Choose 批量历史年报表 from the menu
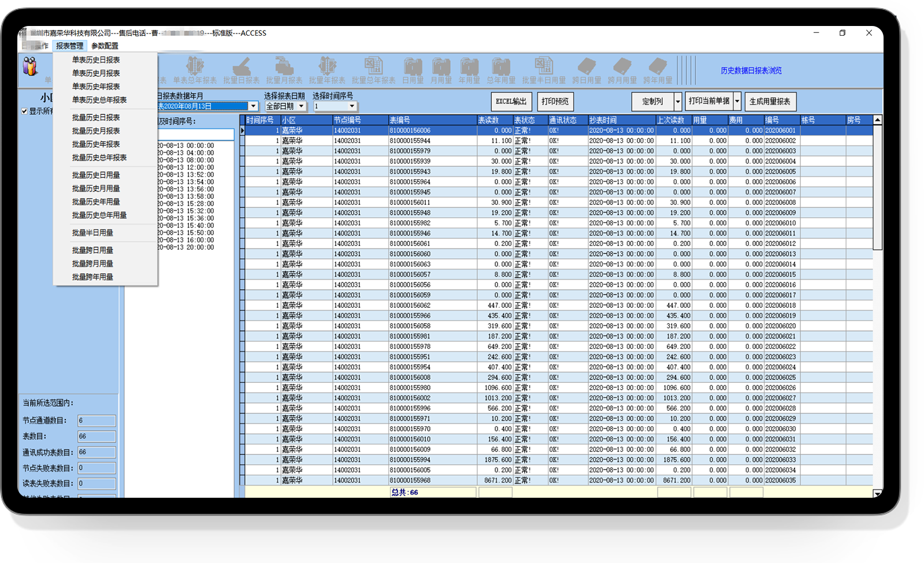This screenshot has width=924, height=563. [96, 144]
